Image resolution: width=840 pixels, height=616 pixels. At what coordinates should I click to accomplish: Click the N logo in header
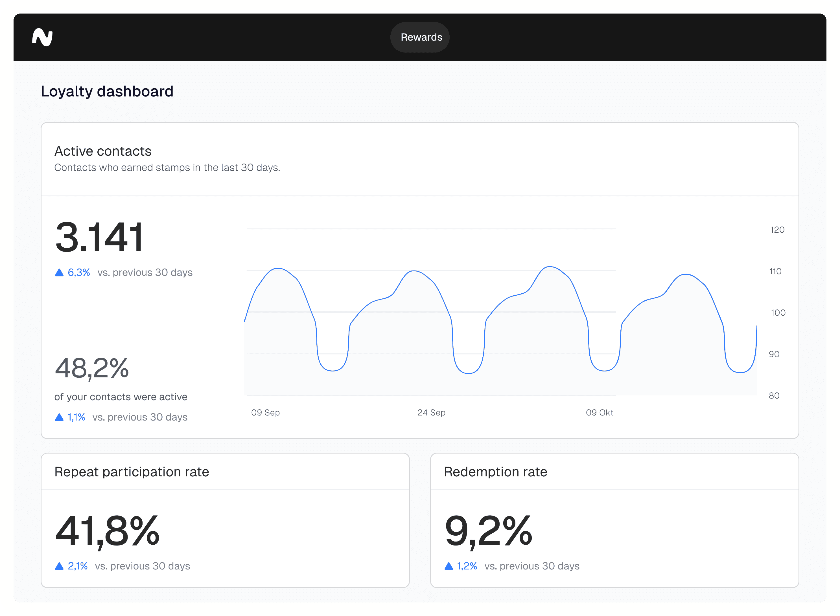[x=42, y=37]
